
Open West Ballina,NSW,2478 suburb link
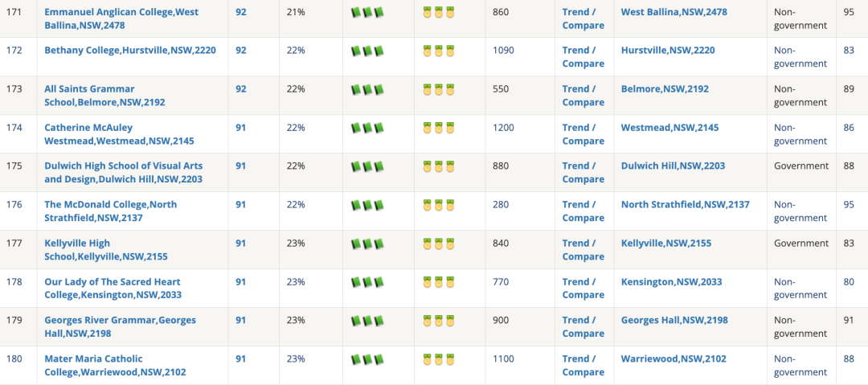tap(674, 11)
